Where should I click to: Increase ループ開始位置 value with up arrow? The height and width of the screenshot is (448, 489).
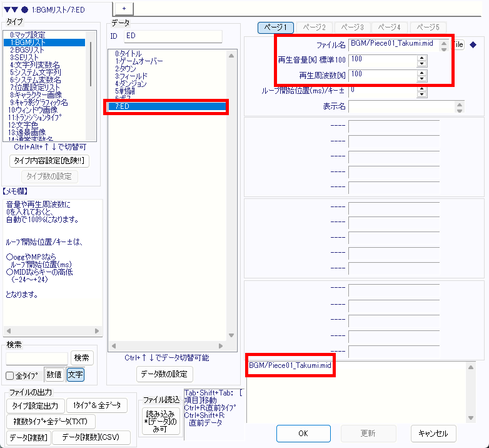421,89
